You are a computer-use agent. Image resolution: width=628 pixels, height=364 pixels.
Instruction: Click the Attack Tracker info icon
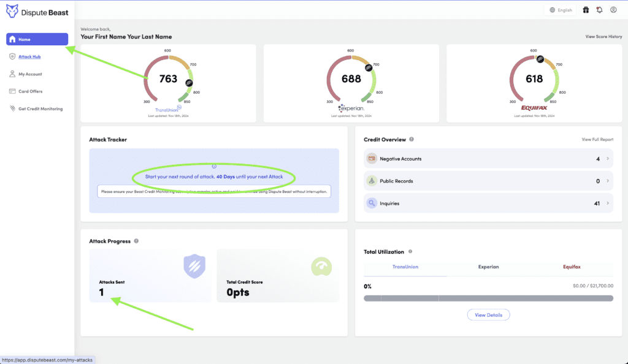pos(214,166)
